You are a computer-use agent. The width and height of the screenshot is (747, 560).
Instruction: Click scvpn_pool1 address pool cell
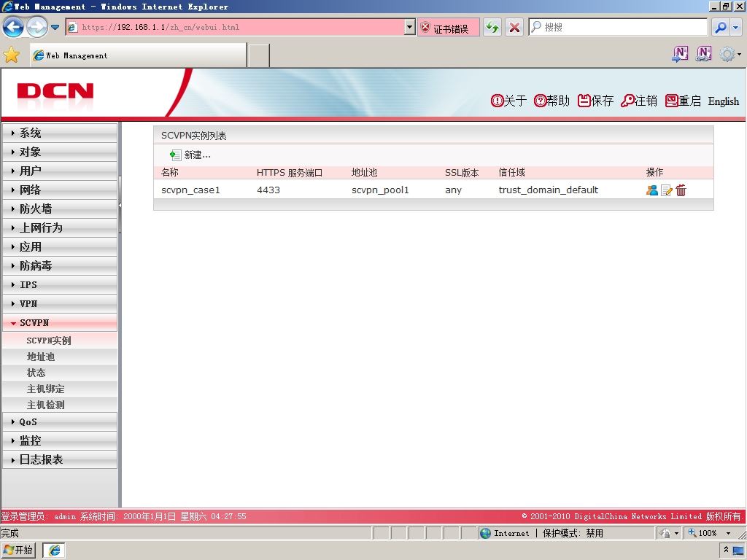pyautogui.click(x=380, y=190)
